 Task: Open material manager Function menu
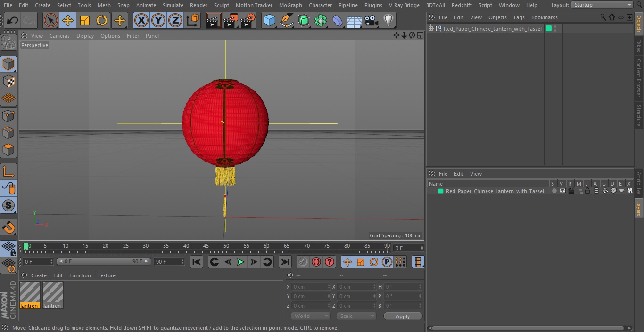pyautogui.click(x=80, y=275)
